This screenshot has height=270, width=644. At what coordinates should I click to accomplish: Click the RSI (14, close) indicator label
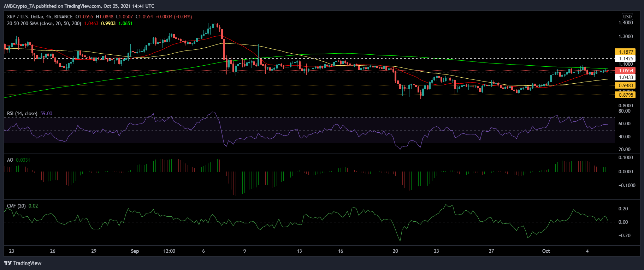click(x=22, y=113)
